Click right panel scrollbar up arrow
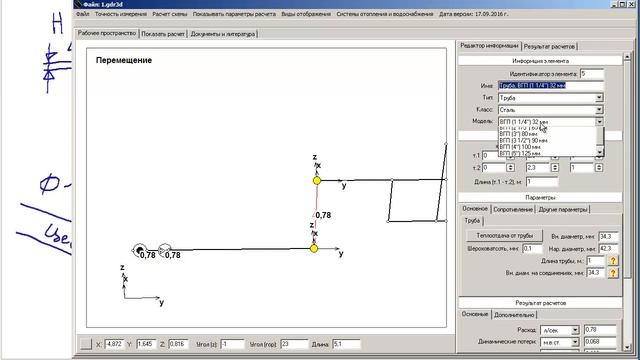This screenshot has width=640, height=360. [627, 58]
